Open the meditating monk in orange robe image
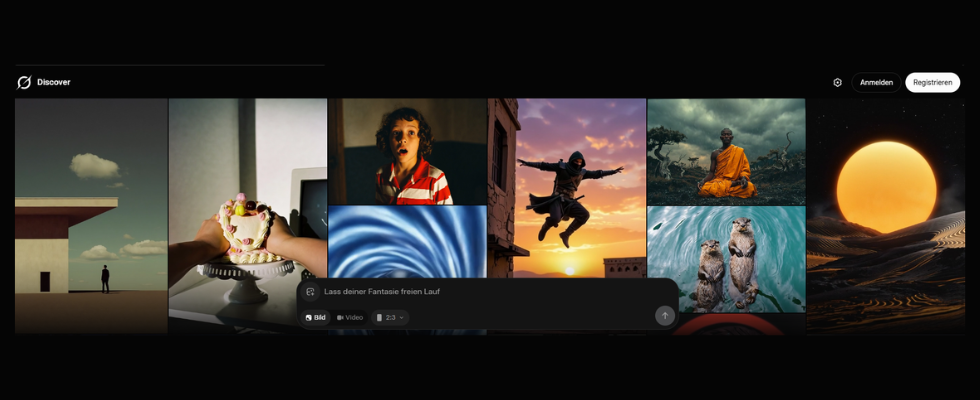This screenshot has height=400, width=980. click(x=726, y=151)
